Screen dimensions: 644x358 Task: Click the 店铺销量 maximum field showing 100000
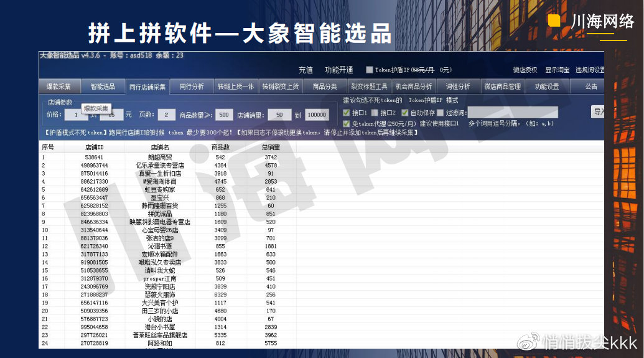coord(317,115)
